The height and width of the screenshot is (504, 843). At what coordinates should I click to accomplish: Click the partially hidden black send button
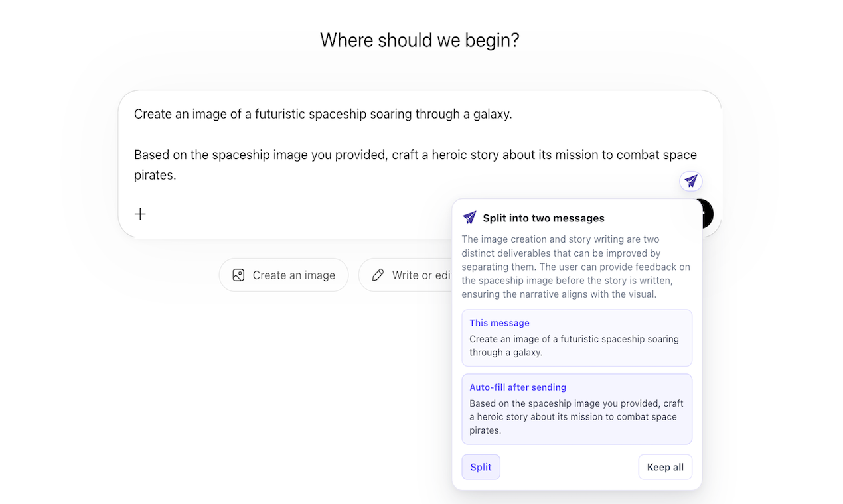(x=708, y=213)
